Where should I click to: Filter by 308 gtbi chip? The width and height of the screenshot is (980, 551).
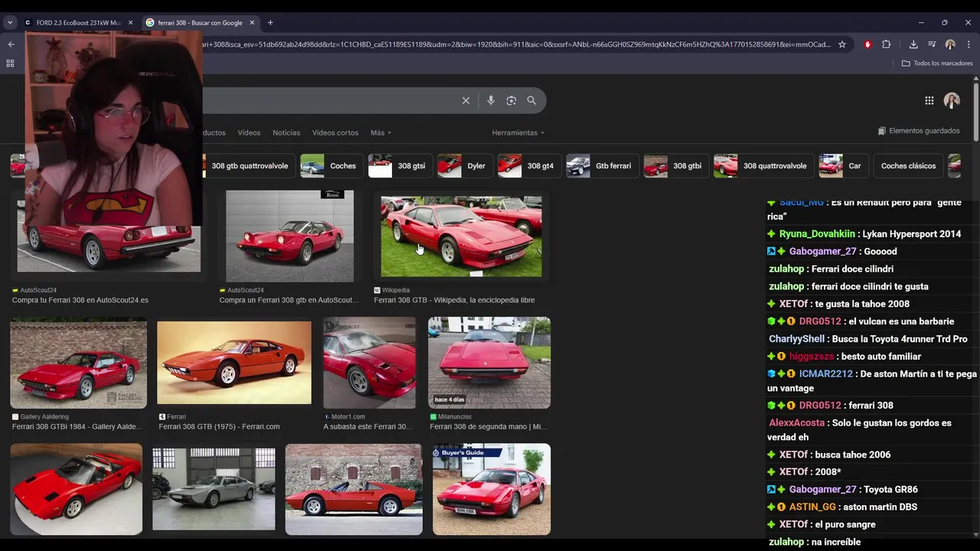pyautogui.click(x=675, y=165)
